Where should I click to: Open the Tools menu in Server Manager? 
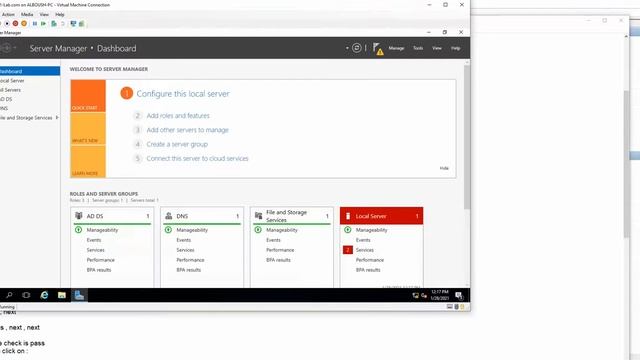coord(418,48)
